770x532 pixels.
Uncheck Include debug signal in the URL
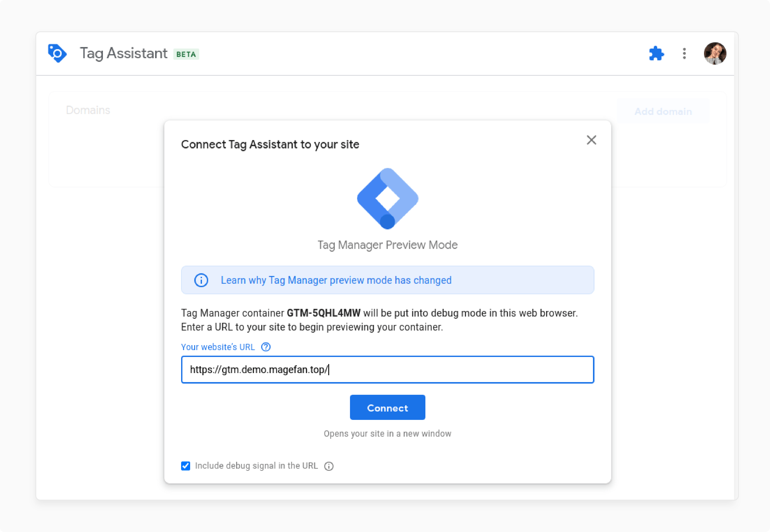coord(186,466)
